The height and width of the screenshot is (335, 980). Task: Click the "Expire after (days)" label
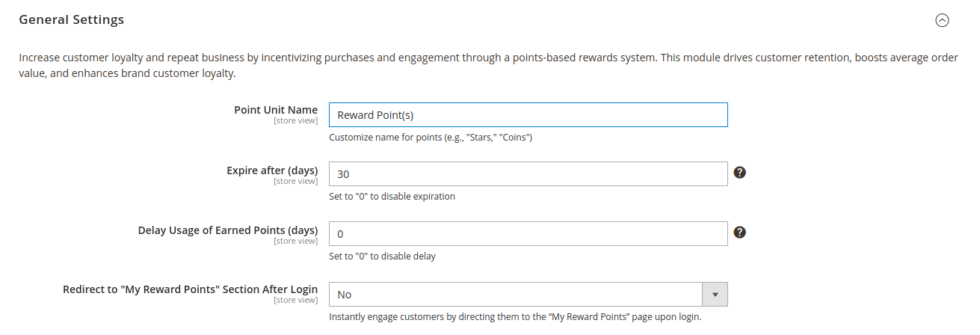click(272, 170)
